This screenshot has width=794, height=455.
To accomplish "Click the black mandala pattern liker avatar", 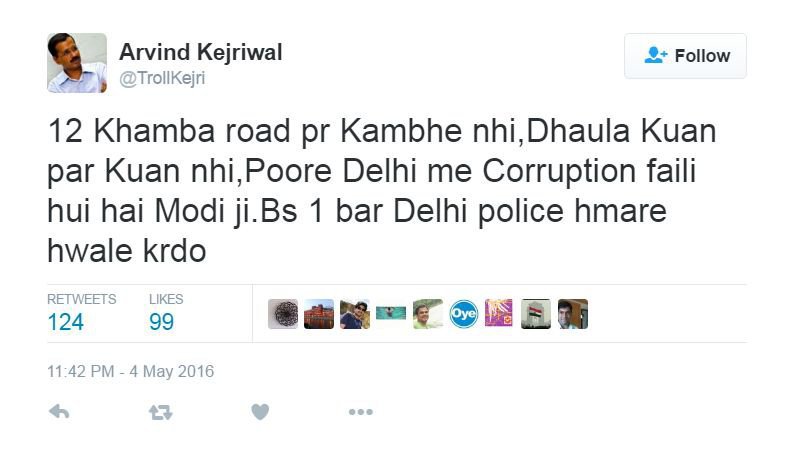I will [283, 314].
